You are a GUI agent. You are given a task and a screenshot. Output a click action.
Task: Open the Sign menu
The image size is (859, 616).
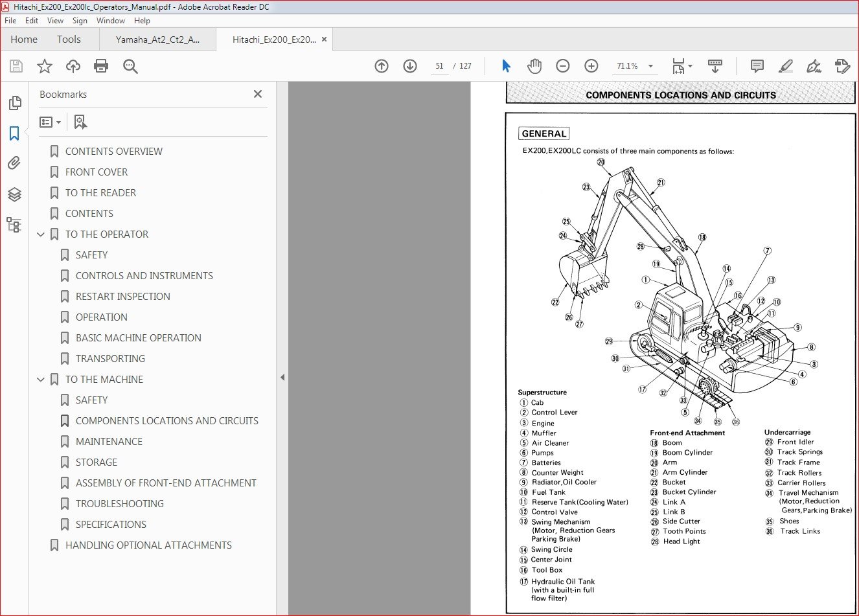coord(80,21)
